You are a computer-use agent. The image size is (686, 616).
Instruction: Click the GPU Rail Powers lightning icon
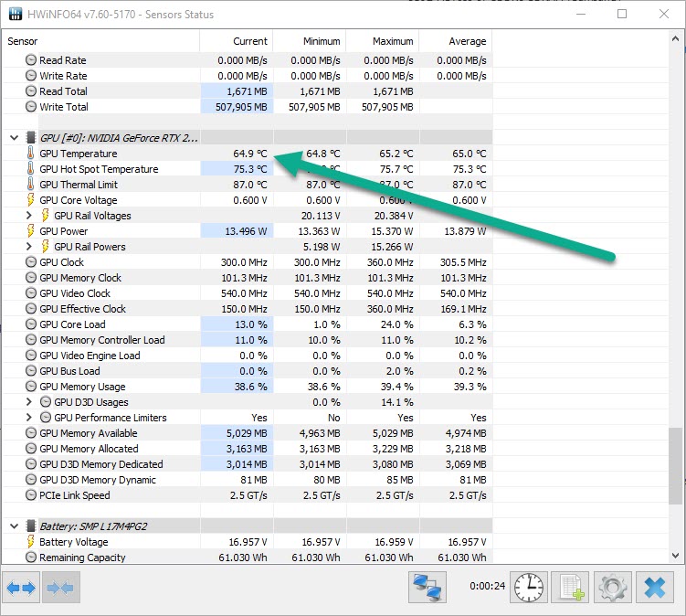pyautogui.click(x=45, y=247)
